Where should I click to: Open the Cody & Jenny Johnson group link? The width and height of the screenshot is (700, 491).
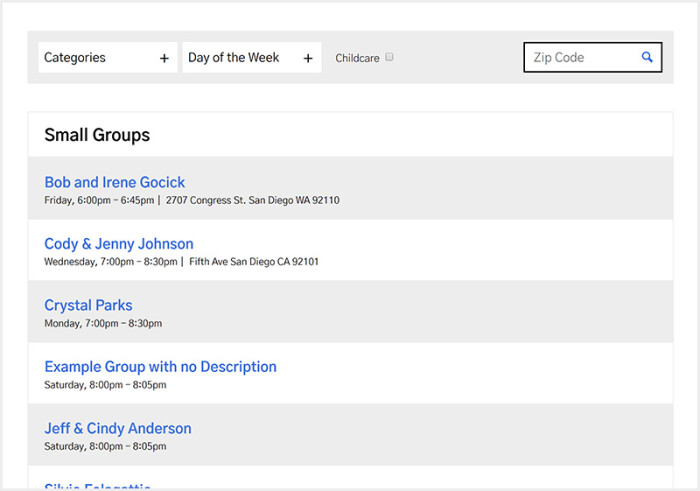119,244
